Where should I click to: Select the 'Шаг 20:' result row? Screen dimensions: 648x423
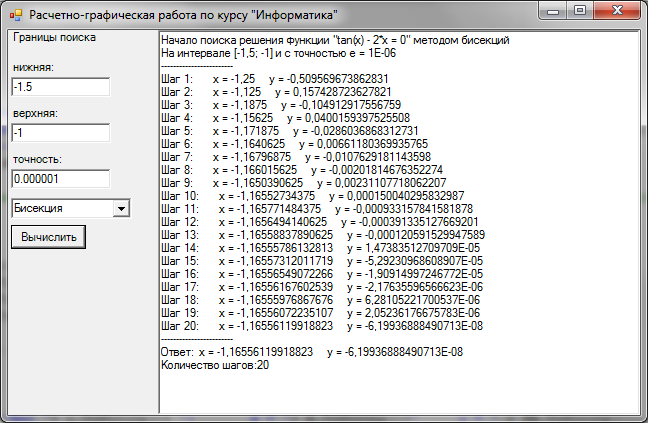322,326
